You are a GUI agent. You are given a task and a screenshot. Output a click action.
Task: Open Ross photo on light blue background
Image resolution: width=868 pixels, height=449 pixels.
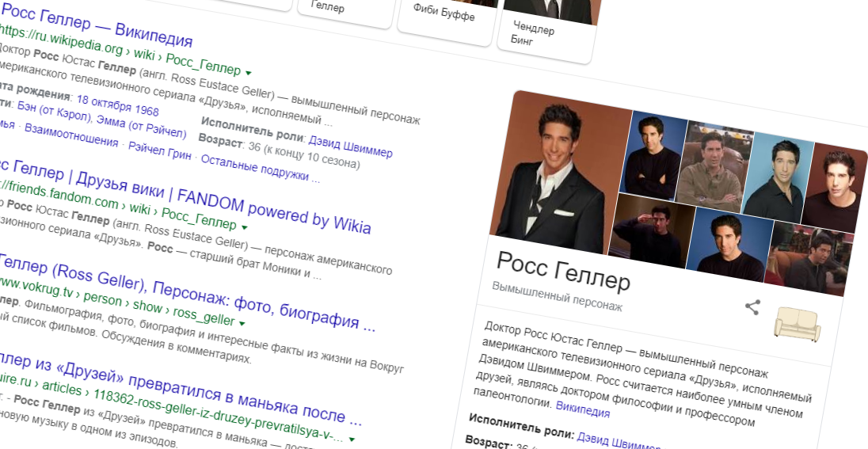pos(777,178)
